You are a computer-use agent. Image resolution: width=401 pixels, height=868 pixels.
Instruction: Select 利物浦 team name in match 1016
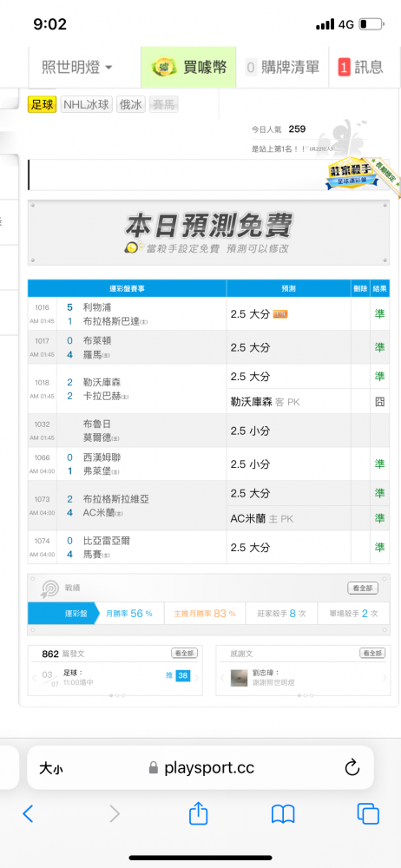coord(97,306)
